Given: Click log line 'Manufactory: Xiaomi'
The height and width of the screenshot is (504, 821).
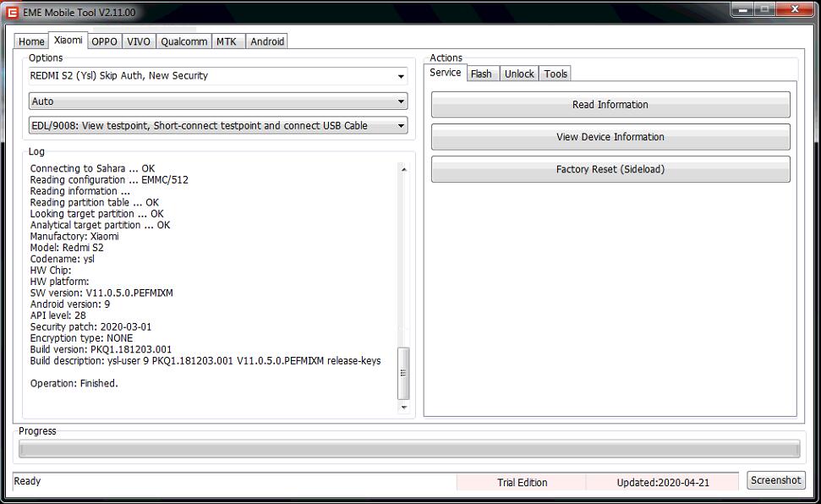Looking at the screenshot, I should (74, 236).
